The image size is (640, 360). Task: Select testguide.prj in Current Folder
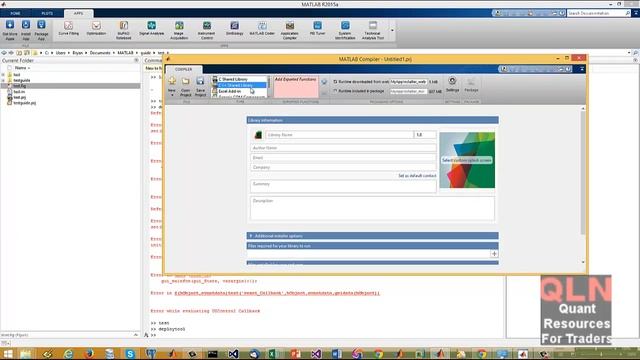coord(24,103)
